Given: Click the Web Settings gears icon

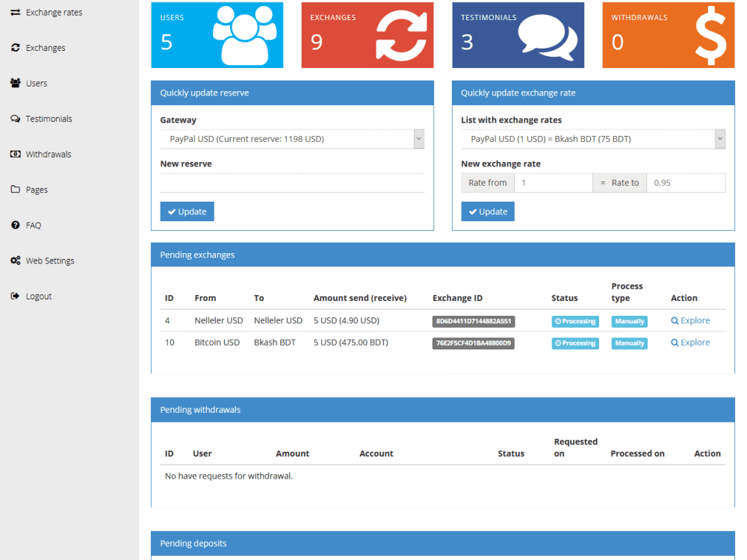Looking at the screenshot, I should click(x=15, y=261).
